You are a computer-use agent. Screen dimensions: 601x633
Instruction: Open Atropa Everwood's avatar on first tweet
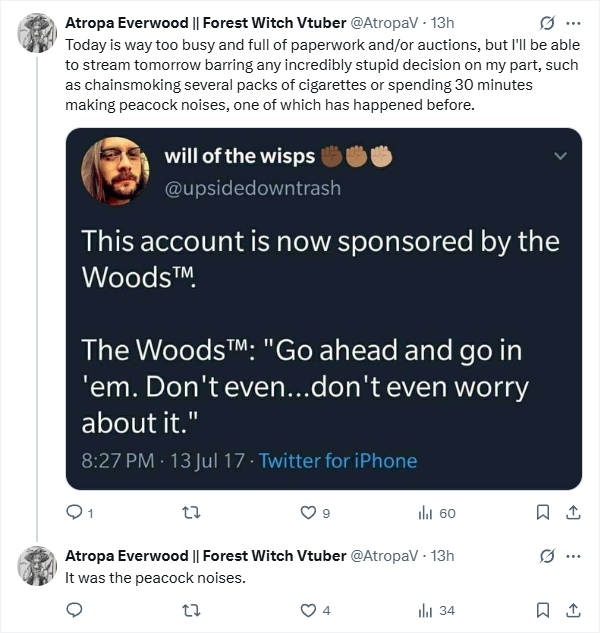(x=37, y=33)
